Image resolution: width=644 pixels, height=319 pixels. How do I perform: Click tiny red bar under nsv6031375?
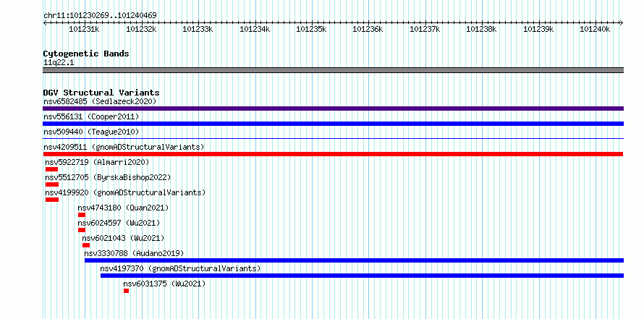(x=126, y=291)
